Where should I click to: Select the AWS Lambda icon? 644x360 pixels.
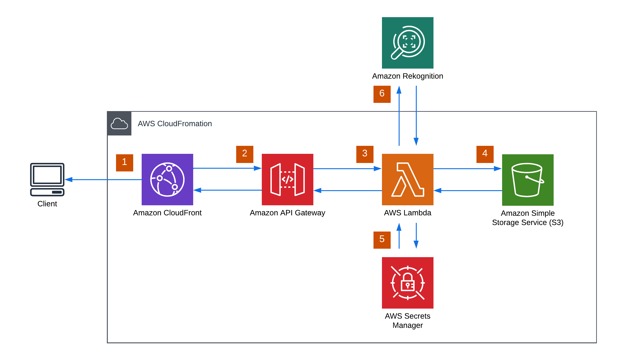coord(408,179)
